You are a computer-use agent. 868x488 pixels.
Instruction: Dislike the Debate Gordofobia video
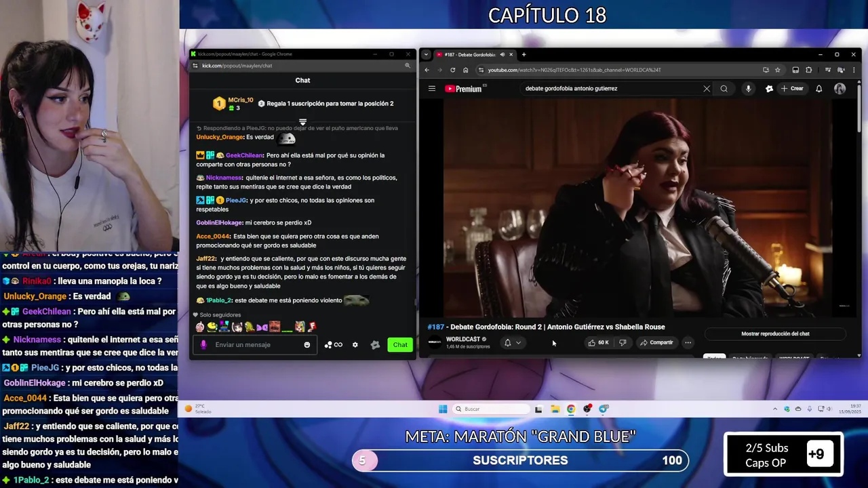pyautogui.click(x=622, y=343)
